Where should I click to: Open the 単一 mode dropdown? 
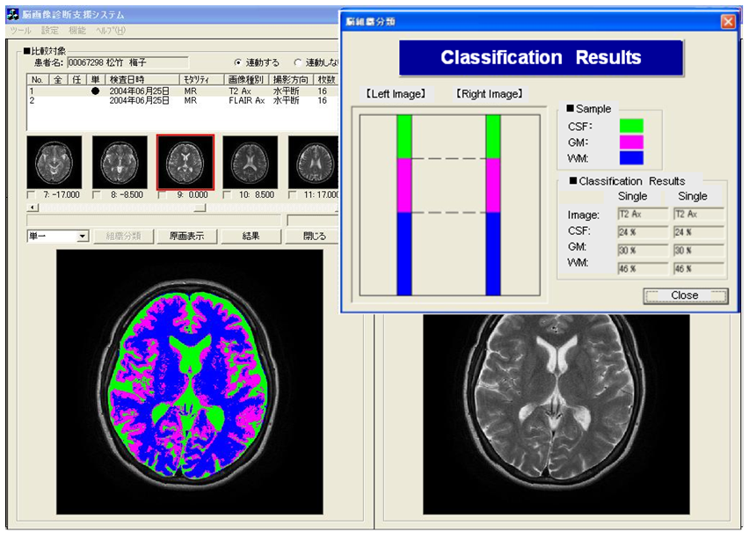coord(84,236)
